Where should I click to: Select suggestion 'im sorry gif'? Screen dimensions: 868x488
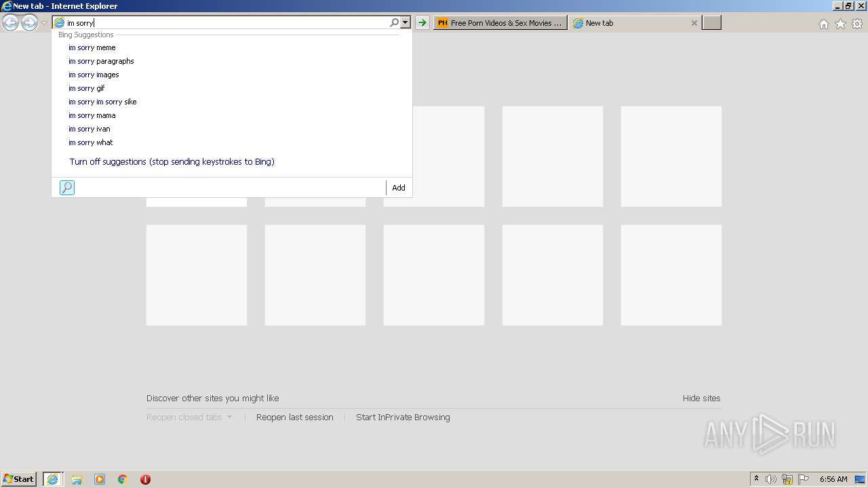(232, 88)
